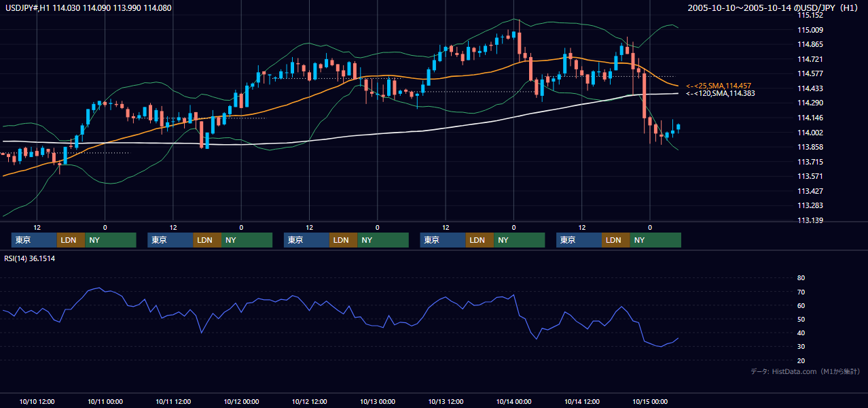Select the 25 SMA 114.457 orange label
Image resolution: width=868 pixels, height=408 pixels.
(x=719, y=86)
